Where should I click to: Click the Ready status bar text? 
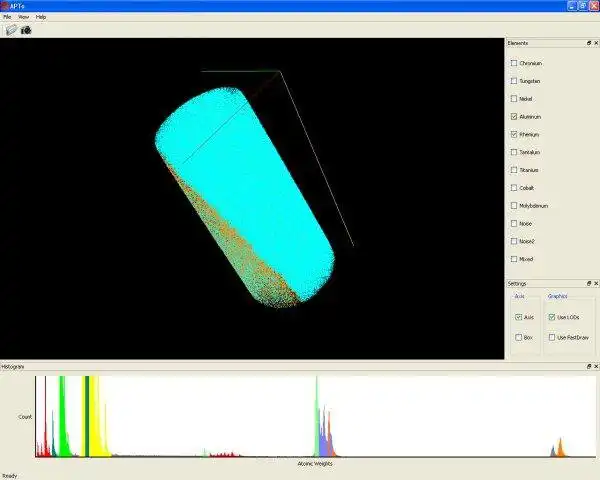(x=10, y=476)
